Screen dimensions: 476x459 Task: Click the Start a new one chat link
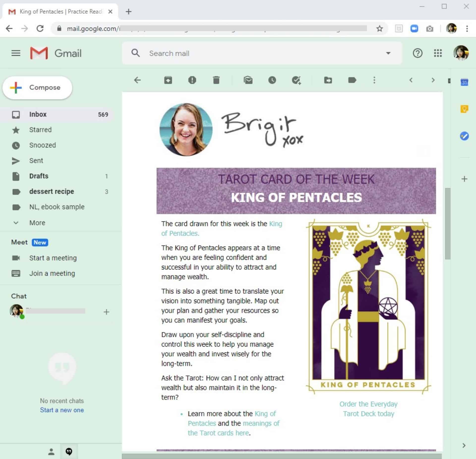click(x=62, y=410)
